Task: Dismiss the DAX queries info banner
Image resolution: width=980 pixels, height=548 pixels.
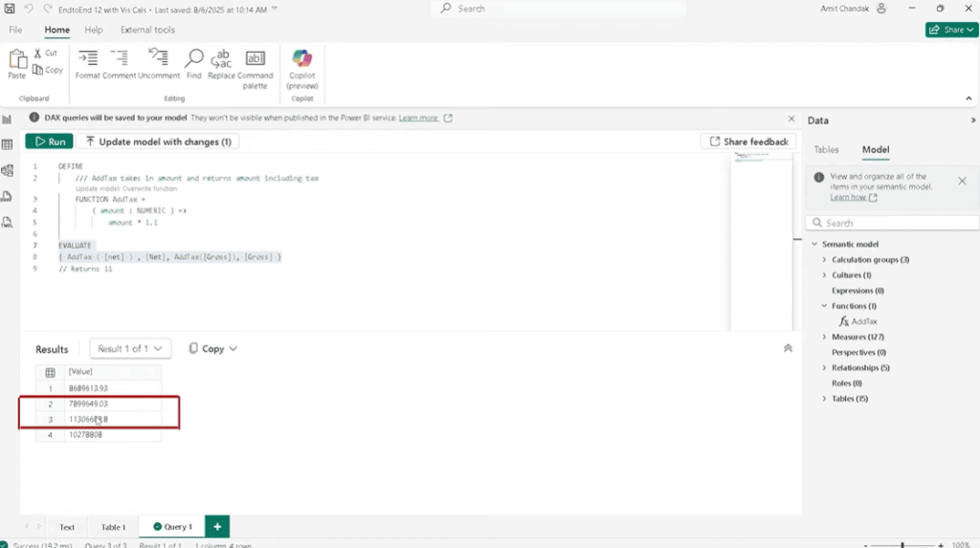Action: 791,118
